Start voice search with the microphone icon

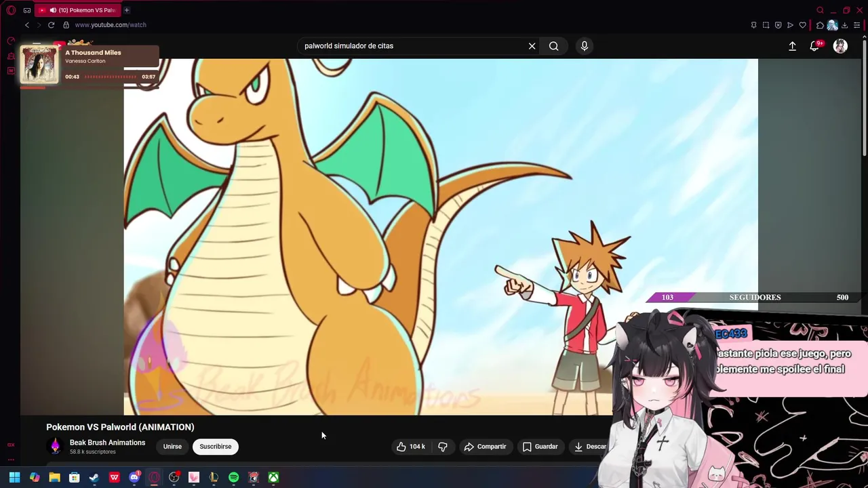[x=585, y=46]
